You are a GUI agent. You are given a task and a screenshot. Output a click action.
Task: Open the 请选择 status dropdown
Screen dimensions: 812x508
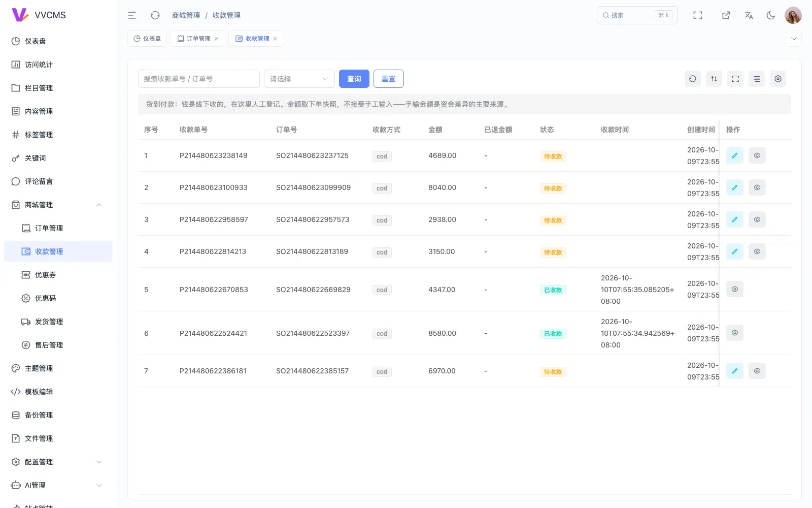(299, 79)
